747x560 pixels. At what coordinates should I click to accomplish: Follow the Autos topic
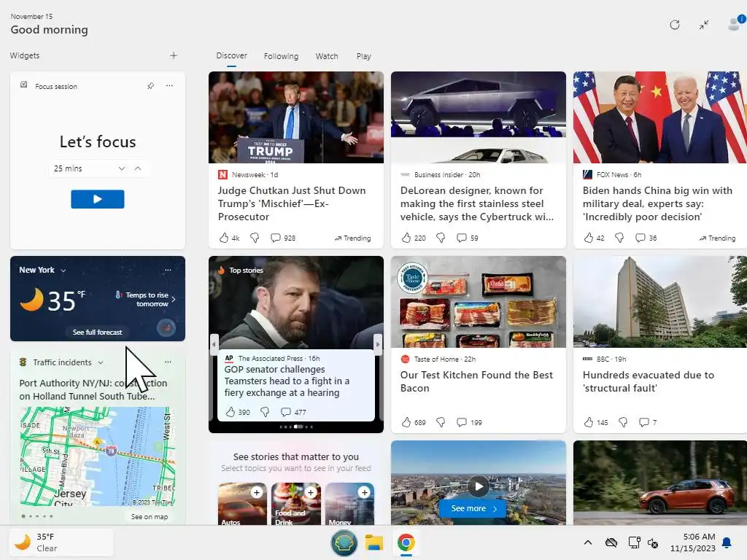[x=257, y=492]
